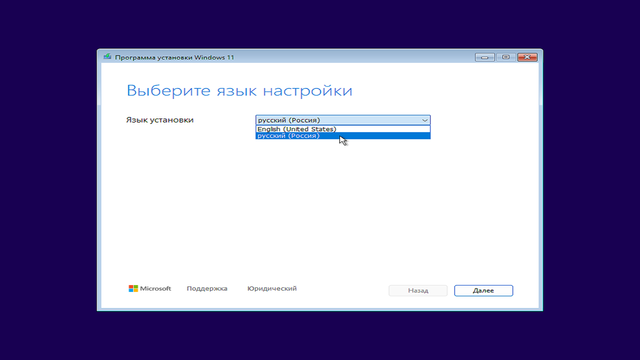Maximize the Windows 11 setup window
This screenshot has width=640, height=360.
tap(506, 57)
